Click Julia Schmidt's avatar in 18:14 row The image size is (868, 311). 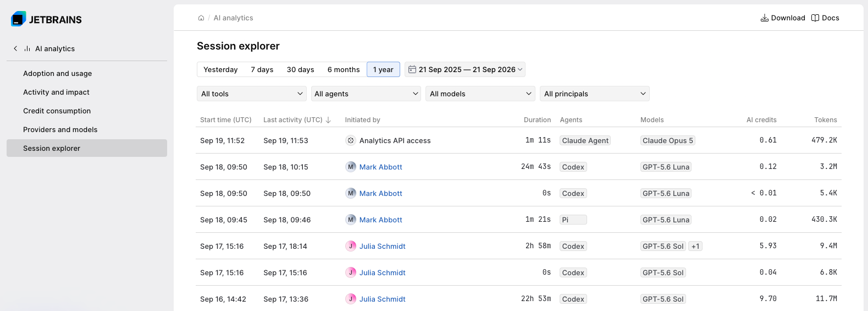coord(351,246)
